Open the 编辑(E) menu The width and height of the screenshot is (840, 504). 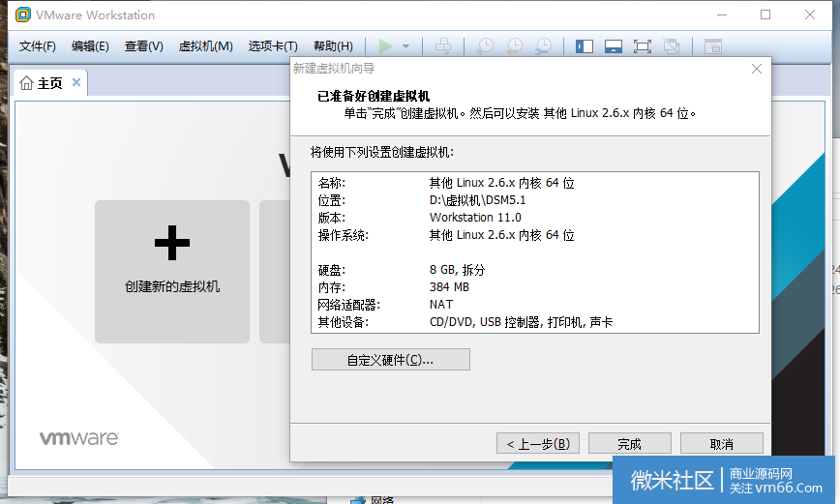pyautogui.click(x=90, y=46)
